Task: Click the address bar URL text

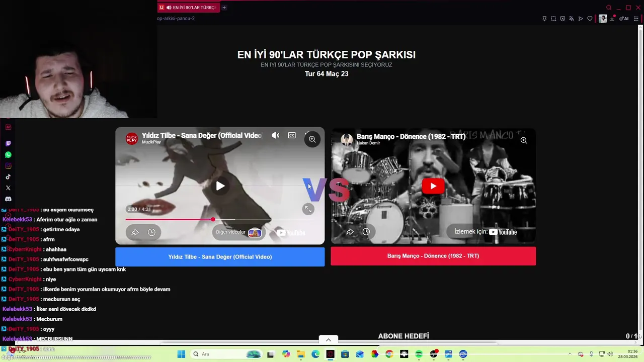Action: 176,19
